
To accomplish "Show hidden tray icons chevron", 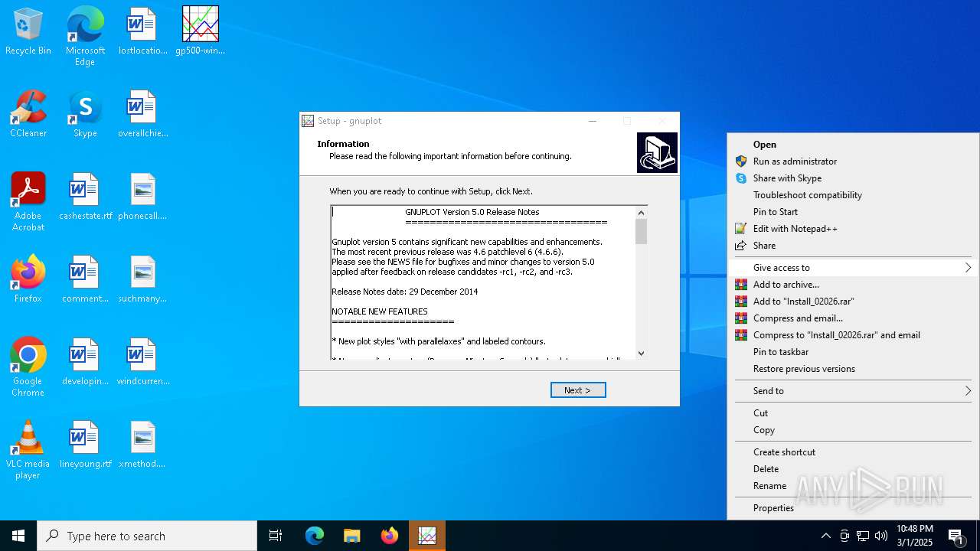I will click(825, 536).
